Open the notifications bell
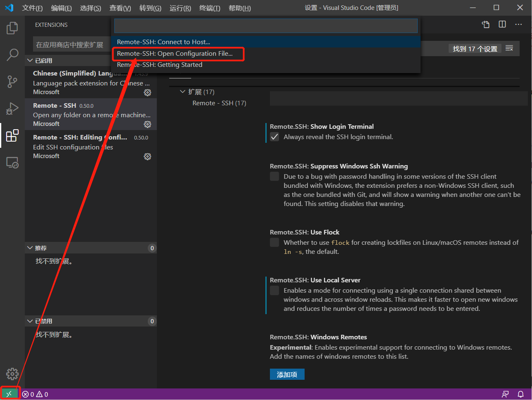Viewport: 532px width, 400px height. [x=521, y=394]
